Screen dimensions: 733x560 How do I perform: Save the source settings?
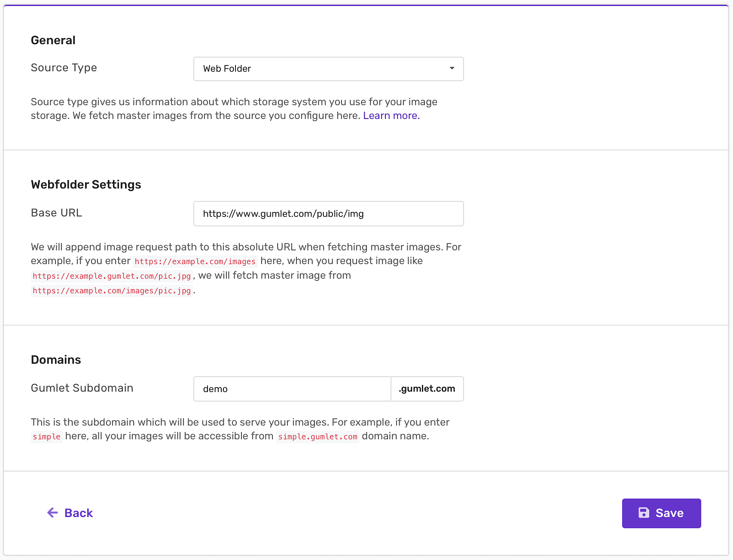[x=661, y=513]
